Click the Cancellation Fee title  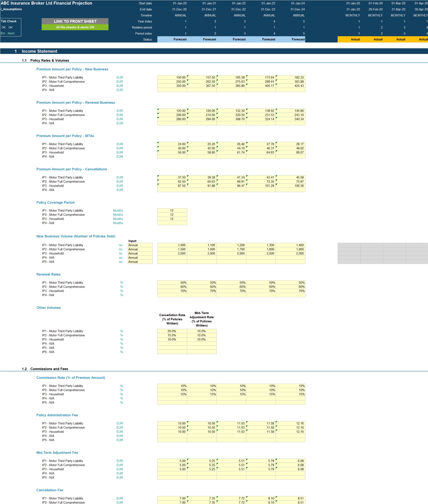50,490
